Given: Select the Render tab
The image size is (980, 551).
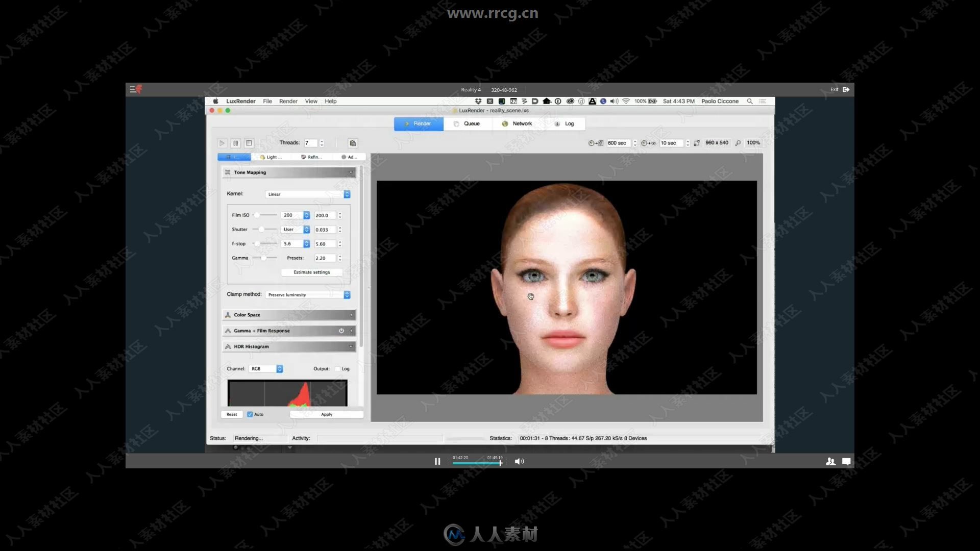Looking at the screenshot, I should (419, 123).
